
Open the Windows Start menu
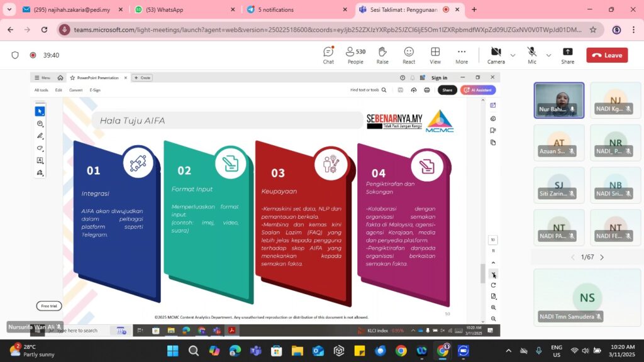pos(172,351)
